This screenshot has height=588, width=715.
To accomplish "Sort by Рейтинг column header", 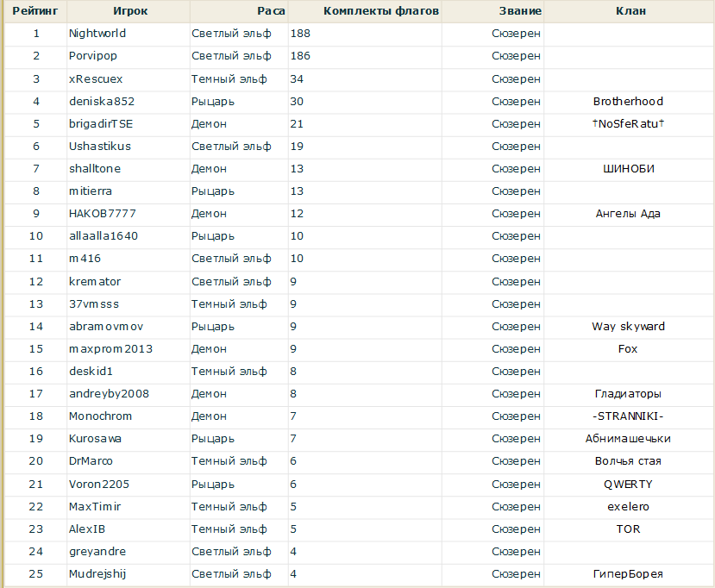I will (x=35, y=11).
